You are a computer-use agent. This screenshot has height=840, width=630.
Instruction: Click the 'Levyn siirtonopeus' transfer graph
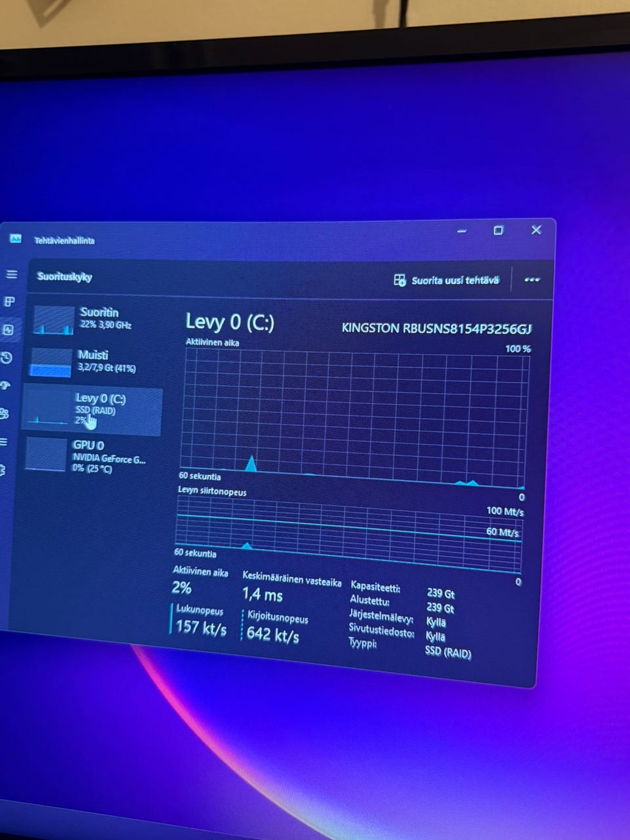(x=349, y=534)
